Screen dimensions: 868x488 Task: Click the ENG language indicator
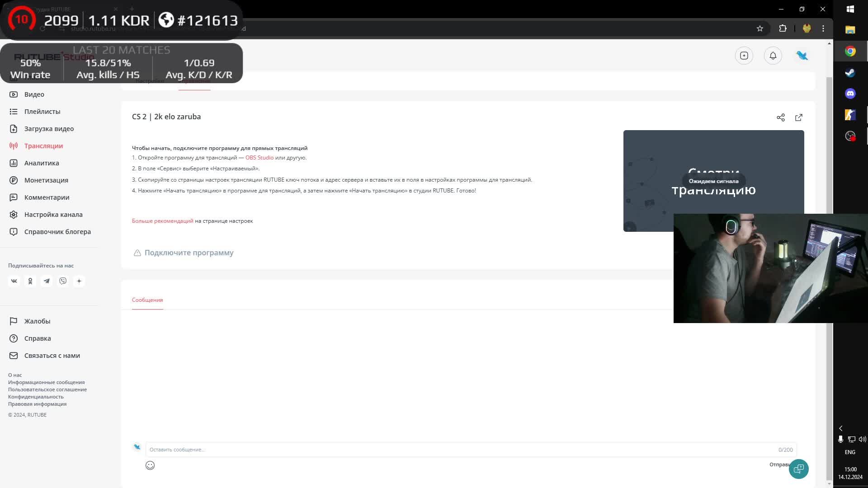click(x=850, y=452)
